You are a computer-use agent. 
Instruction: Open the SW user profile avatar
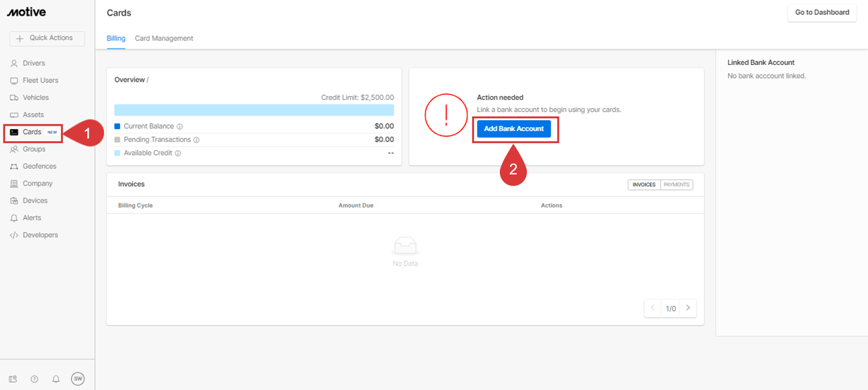pyautogui.click(x=78, y=379)
